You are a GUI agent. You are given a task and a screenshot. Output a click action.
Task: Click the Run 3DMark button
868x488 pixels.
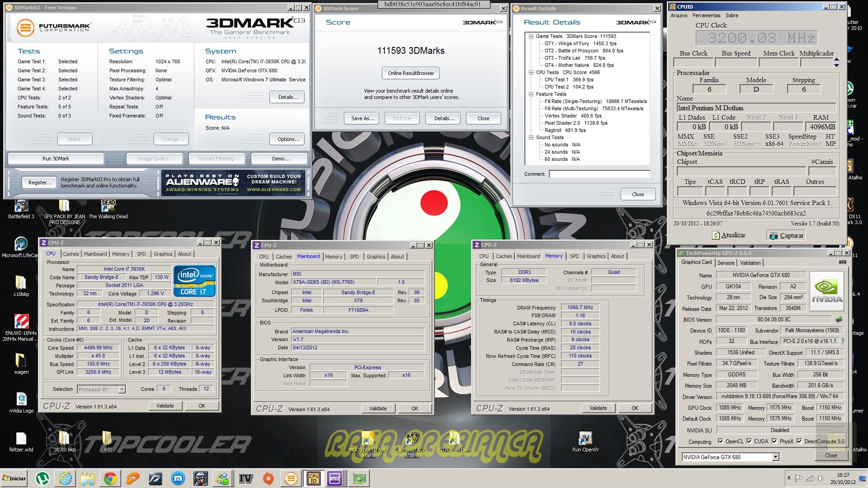[56, 159]
